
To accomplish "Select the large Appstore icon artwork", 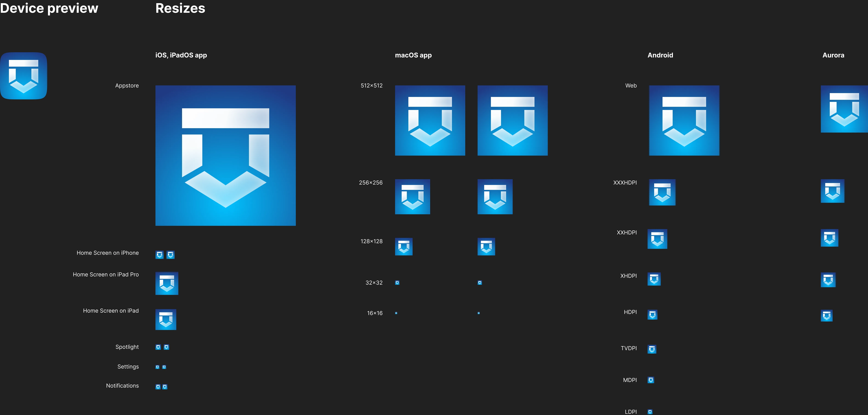I will 225,155.
